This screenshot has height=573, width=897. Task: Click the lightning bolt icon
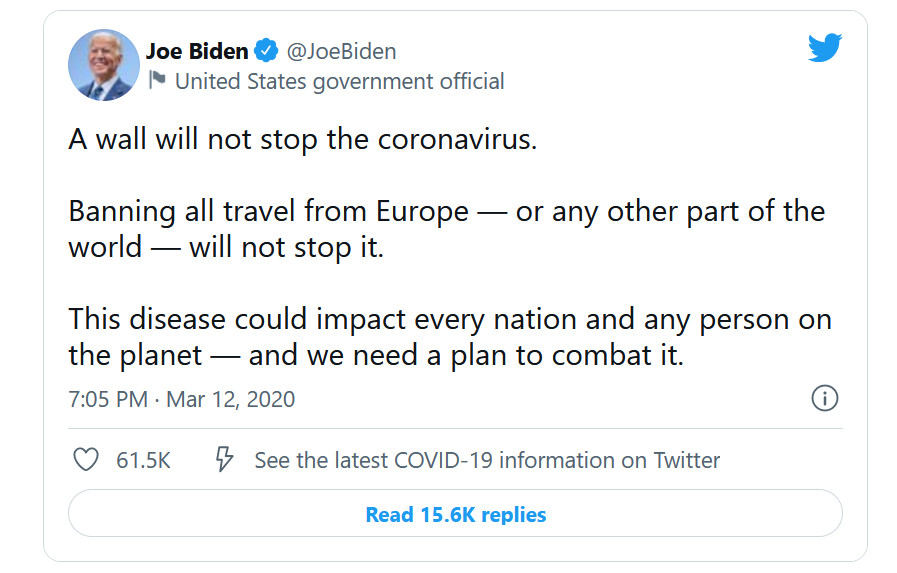tap(225, 460)
